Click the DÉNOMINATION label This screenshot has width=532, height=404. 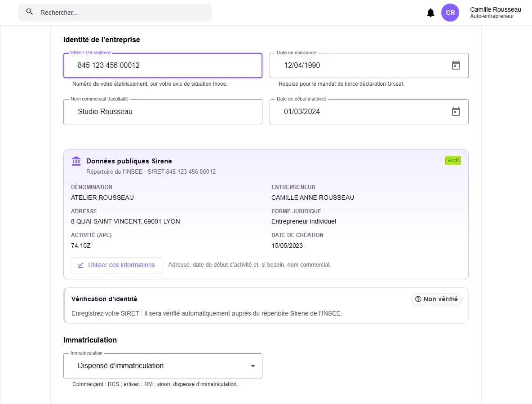pos(92,187)
